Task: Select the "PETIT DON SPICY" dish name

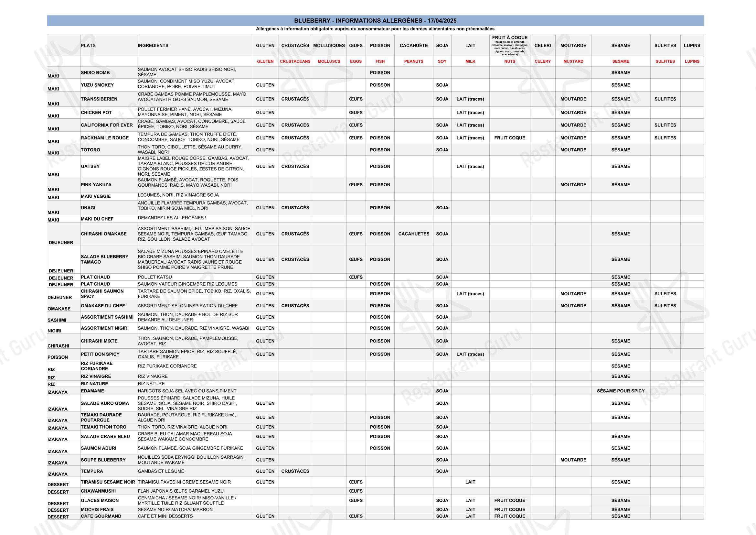Action: 100,355
